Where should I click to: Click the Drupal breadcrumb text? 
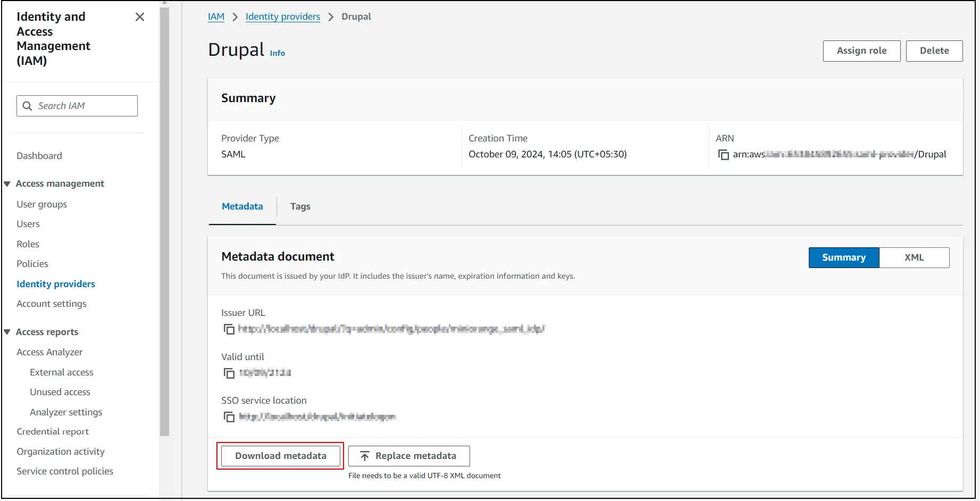tap(356, 16)
